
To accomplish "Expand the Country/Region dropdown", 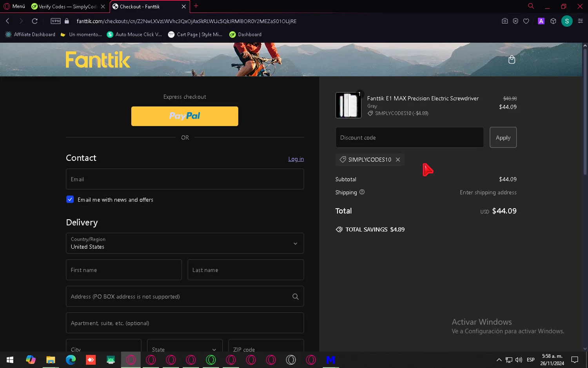I will pos(185,243).
